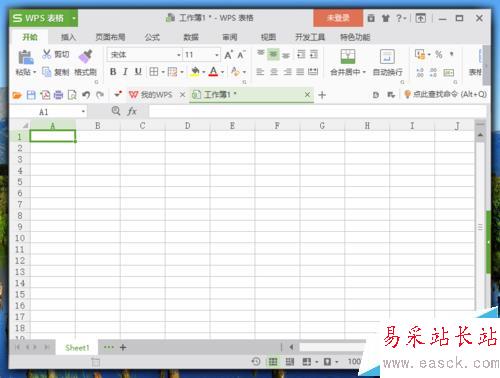Undo the last action

tap(86, 95)
